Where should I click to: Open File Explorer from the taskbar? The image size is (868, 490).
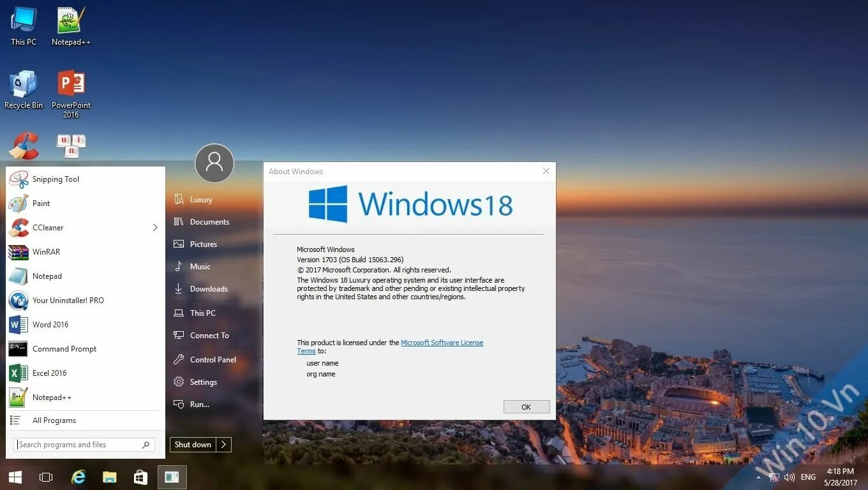(110, 477)
